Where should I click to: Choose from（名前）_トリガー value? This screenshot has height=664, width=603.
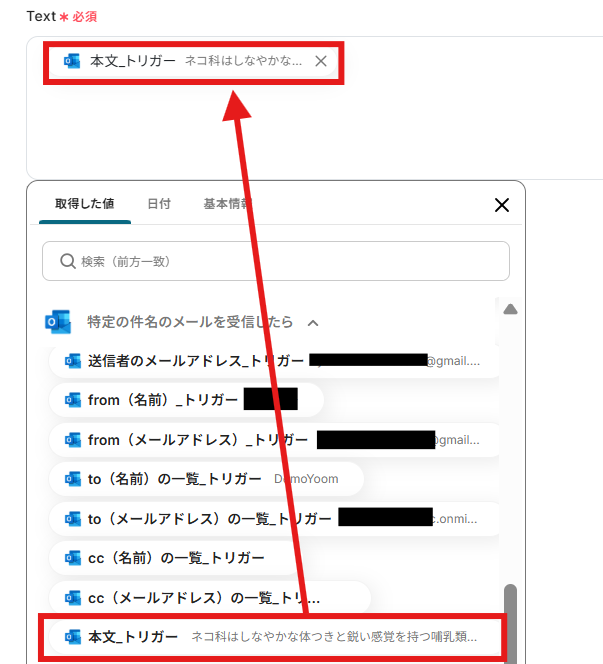click(186, 400)
